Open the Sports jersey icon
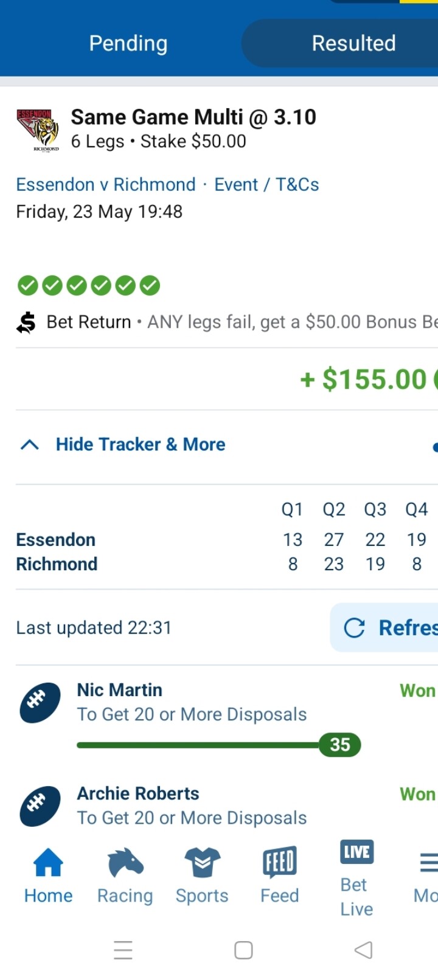 (x=202, y=863)
